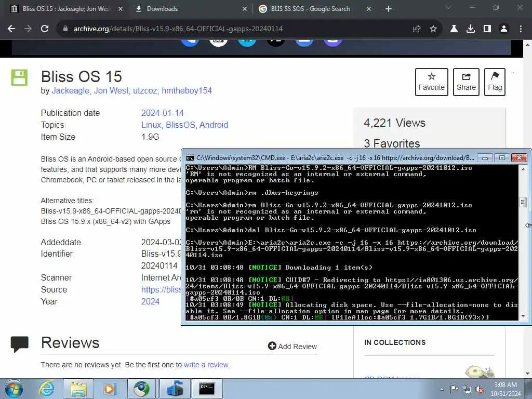Close the Downloads tab
The image size is (532, 399).
(245, 9)
